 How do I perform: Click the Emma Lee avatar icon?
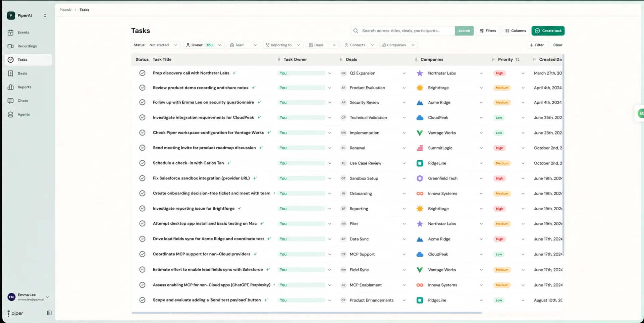[11, 297]
